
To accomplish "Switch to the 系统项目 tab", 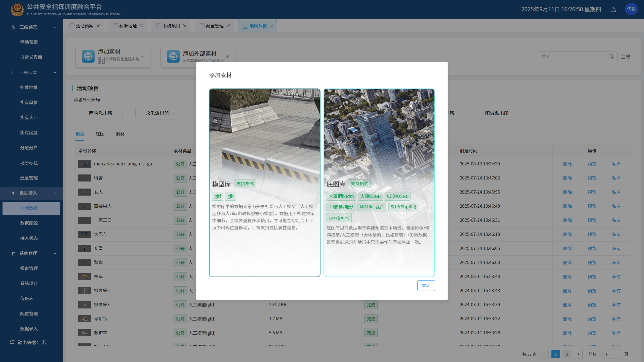I will (x=171, y=26).
